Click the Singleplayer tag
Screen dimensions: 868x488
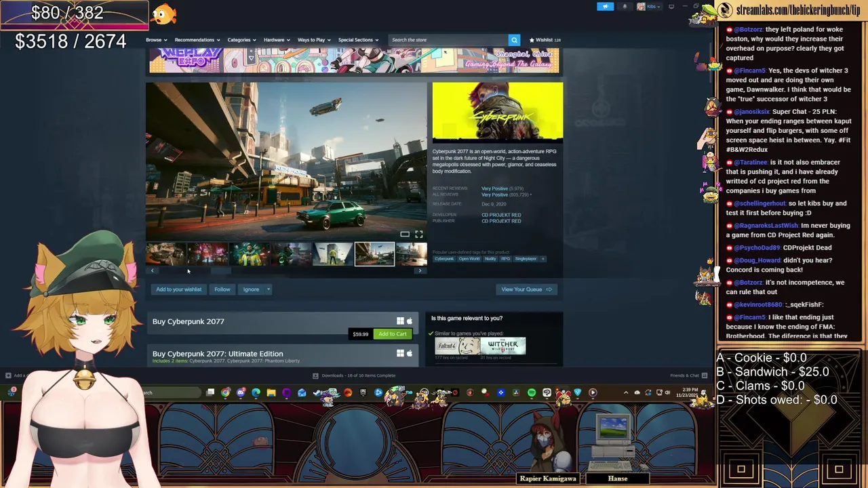526,258
